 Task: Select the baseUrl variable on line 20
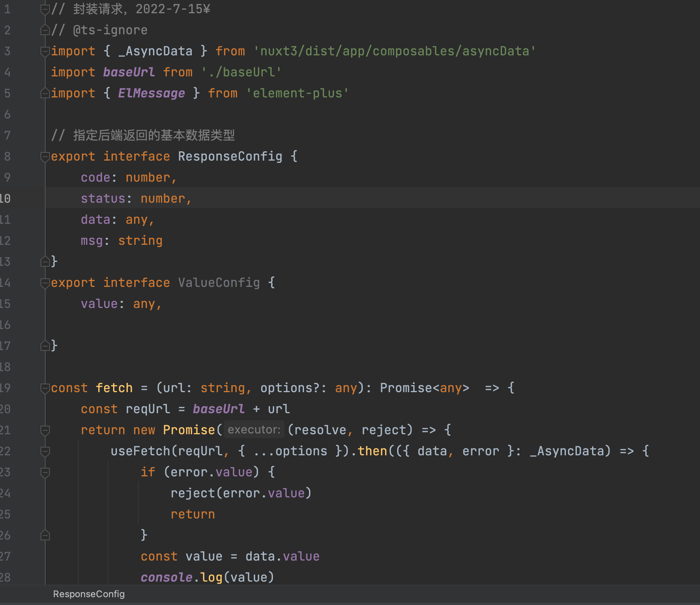click(219, 409)
